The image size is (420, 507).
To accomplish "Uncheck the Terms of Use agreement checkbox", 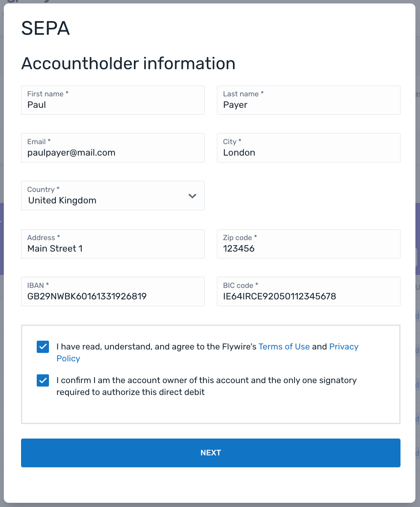I will point(43,347).
